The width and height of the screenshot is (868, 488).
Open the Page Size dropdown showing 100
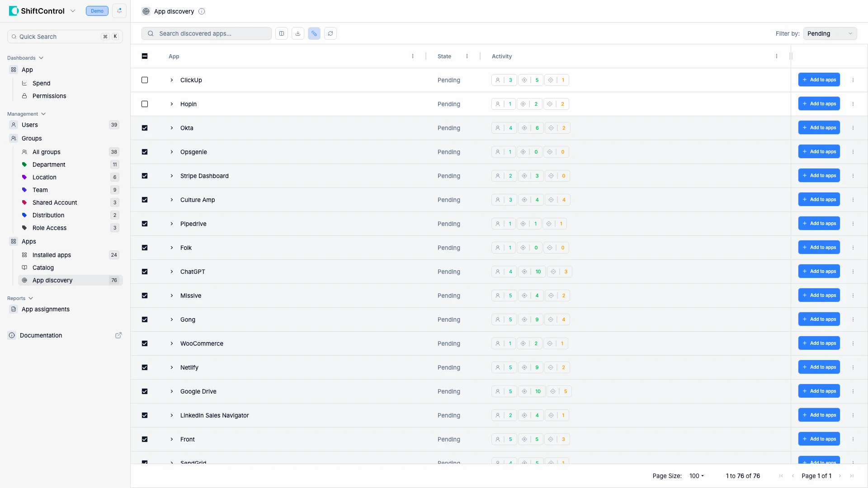pyautogui.click(x=696, y=476)
